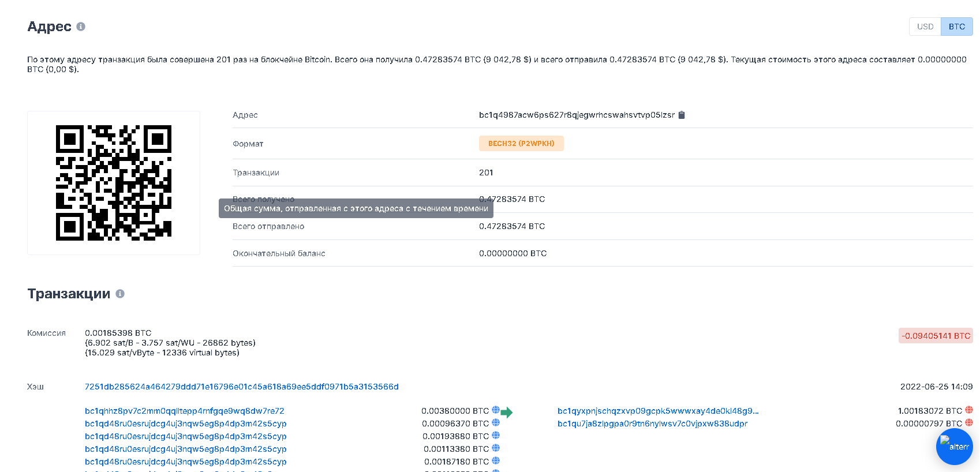The height and width of the screenshot is (472, 980).
Task: Switch the currency display to USD
Action: coord(925,27)
